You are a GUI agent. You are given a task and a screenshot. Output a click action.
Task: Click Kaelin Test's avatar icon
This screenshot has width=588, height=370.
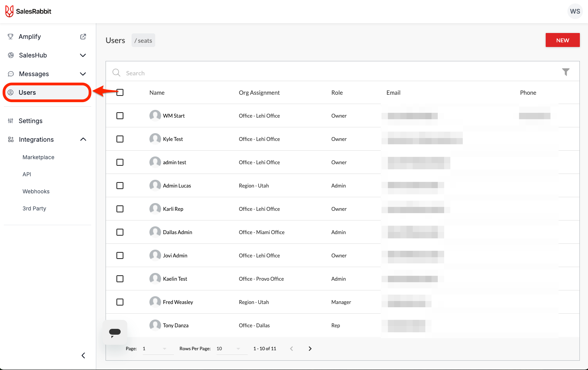coord(155,279)
